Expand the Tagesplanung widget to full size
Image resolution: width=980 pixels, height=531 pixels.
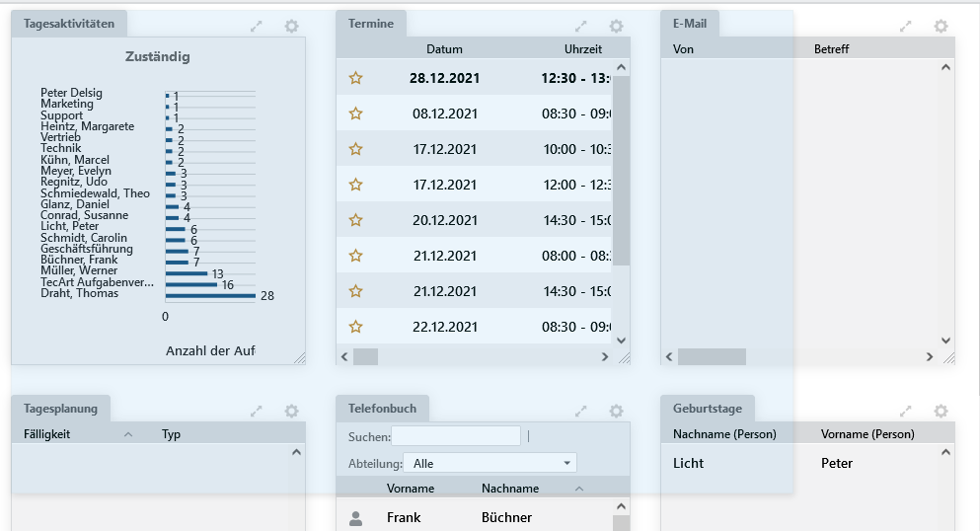257,412
